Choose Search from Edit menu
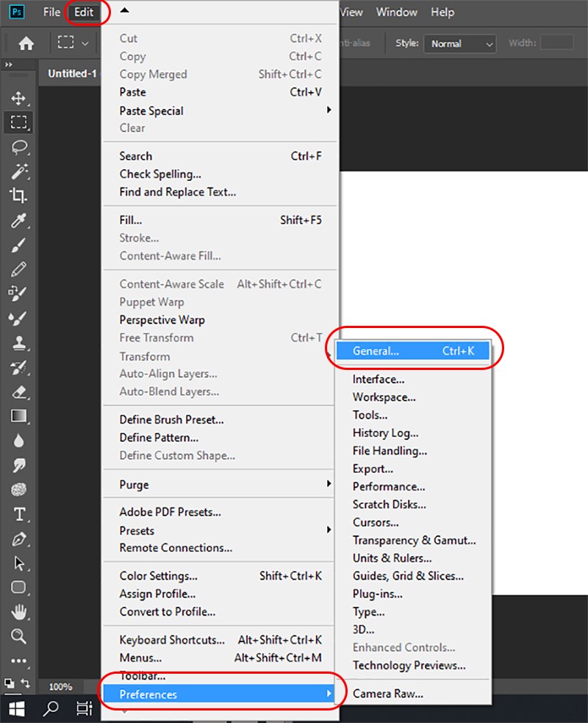The width and height of the screenshot is (588, 723). point(220,157)
